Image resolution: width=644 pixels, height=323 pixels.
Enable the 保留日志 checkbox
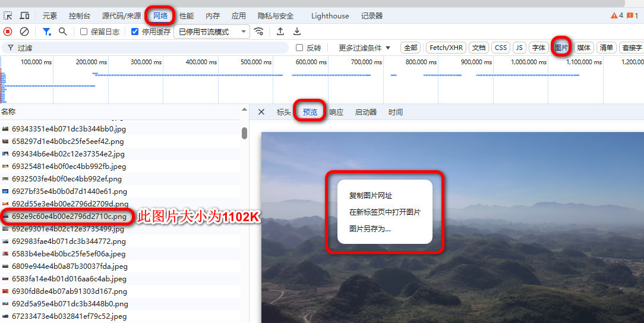point(84,32)
